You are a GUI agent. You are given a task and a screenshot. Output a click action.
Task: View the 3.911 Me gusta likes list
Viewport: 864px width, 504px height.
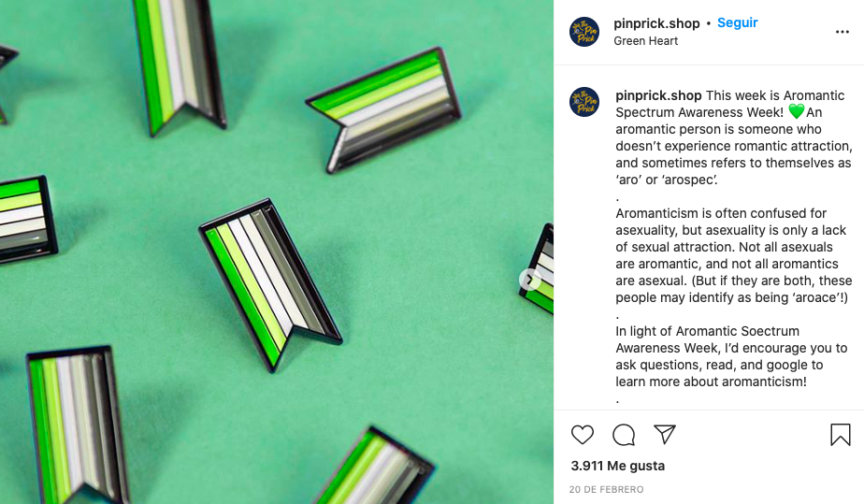(618, 466)
